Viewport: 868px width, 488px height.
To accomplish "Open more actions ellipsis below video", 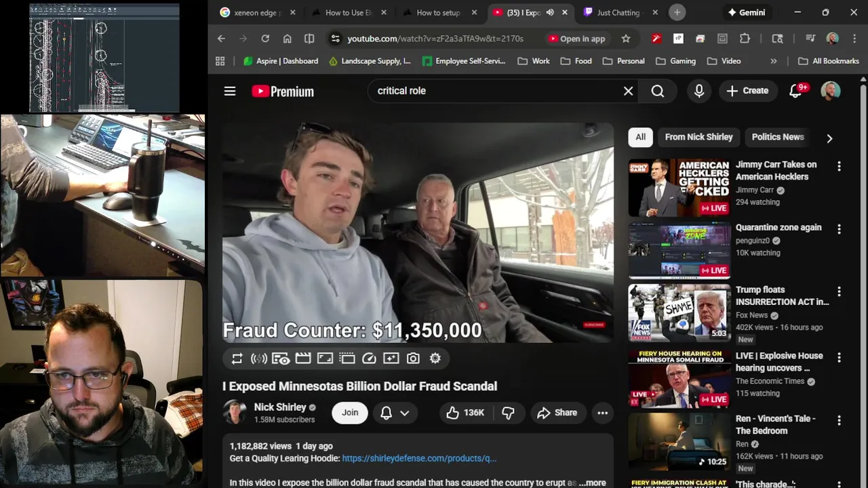I will click(x=602, y=413).
